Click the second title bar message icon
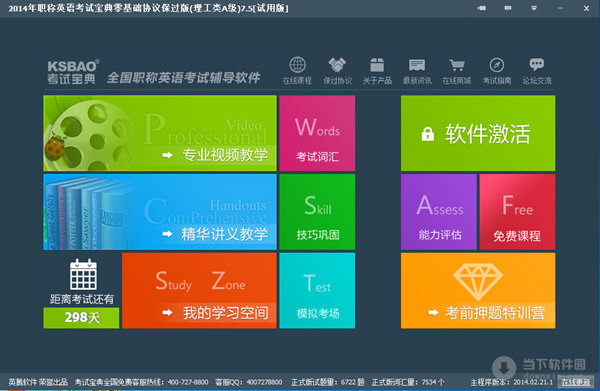 508,8
